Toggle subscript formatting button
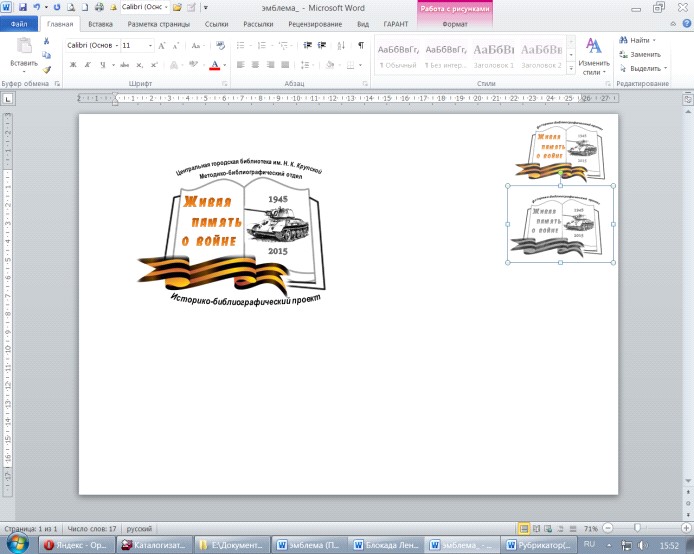The height and width of the screenshot is (554, 694). pyautogui.click(x=139, y=65)
